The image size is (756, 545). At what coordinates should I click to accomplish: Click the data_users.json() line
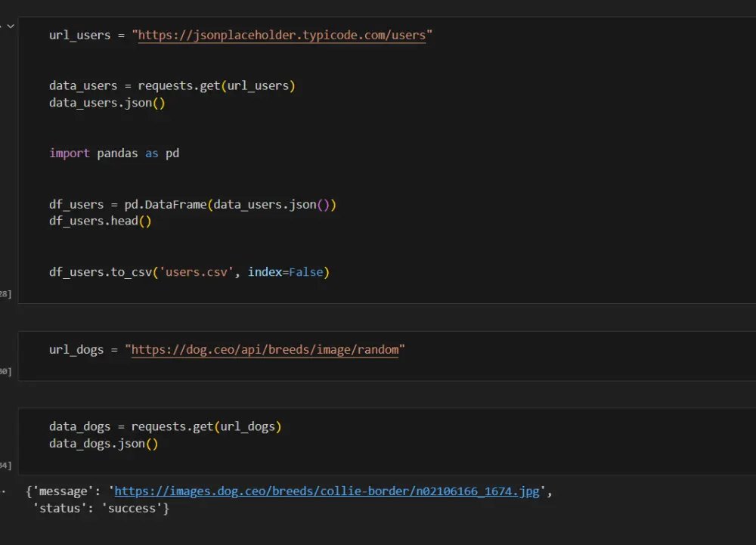click(107, 104)
